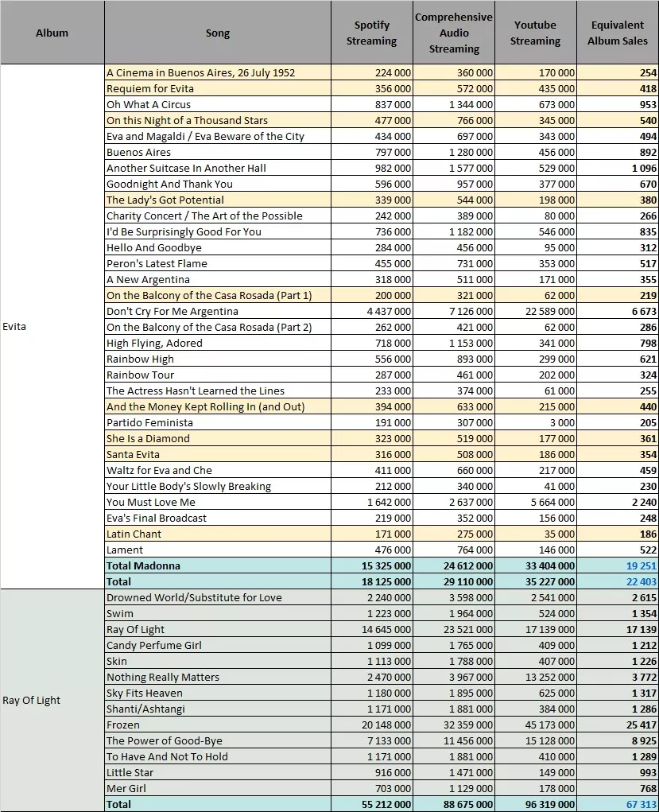
Task: Click 'Another Suitcase In Another Hall'
Action: click(x=218, y=169)
